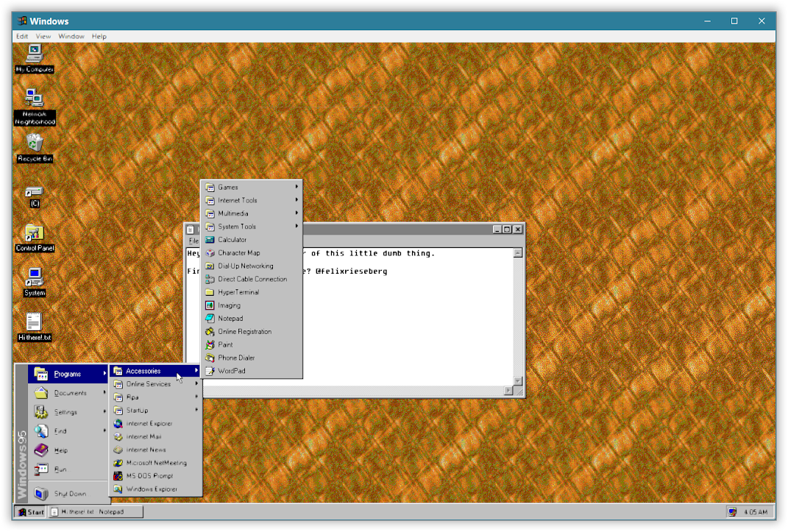
Task: Expand the Multimedia submenu
Action: click(252, 213)
